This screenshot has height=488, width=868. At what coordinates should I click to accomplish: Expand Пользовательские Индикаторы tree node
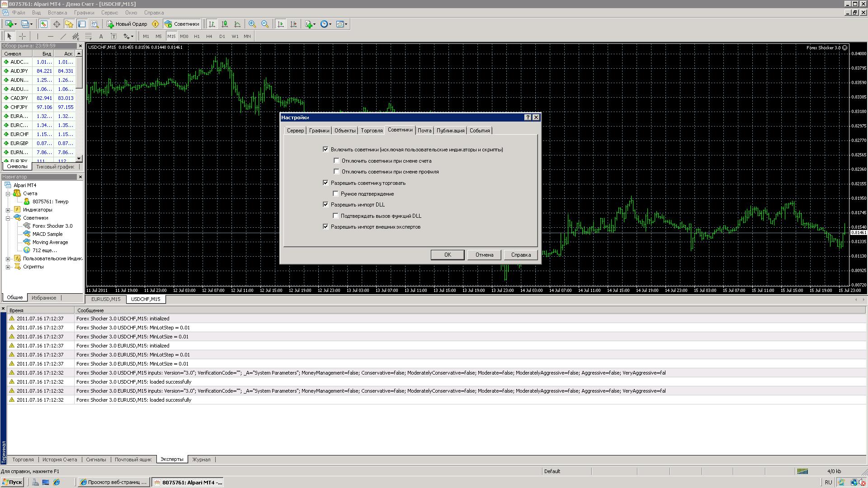tap(8, 258)
